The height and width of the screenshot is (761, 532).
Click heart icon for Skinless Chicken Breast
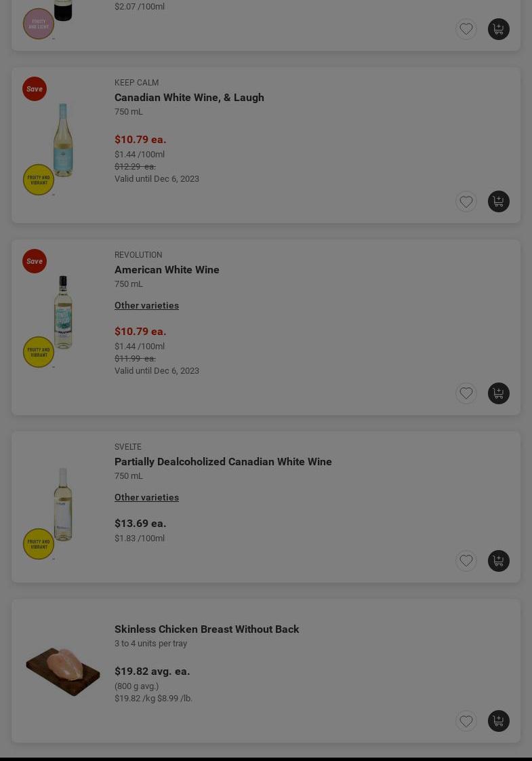466,721
